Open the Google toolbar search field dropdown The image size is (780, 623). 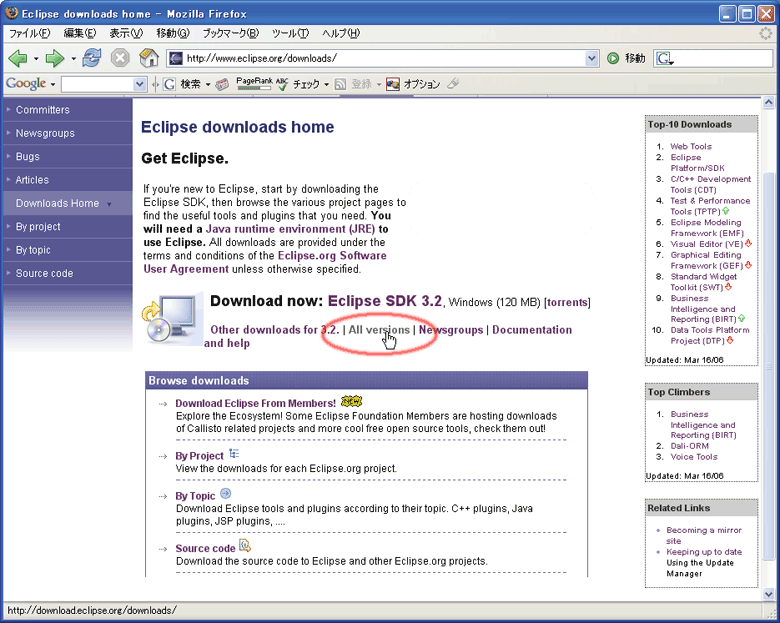point(140,84)
